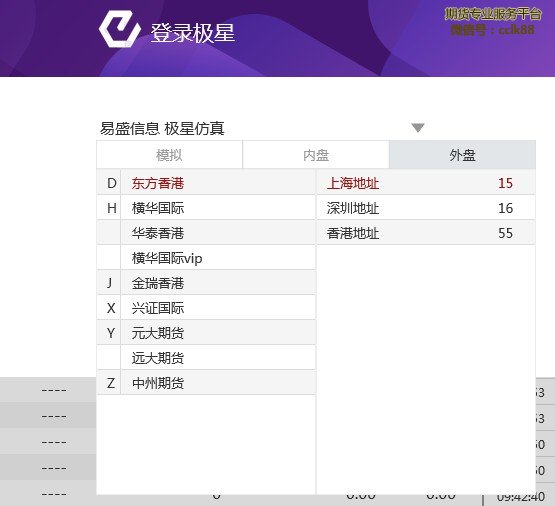Viewport: 555px width, 506px height.
Task: Select broker 中州期货
Action: pos(218,383)
